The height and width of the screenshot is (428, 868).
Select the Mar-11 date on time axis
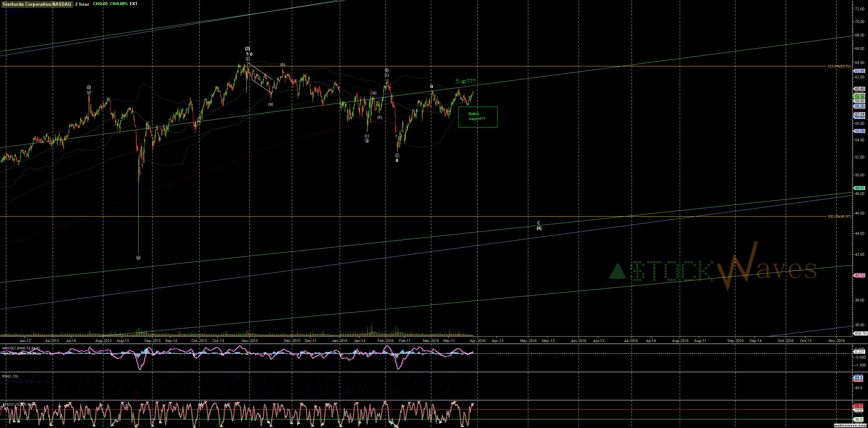tap(449, 341)
